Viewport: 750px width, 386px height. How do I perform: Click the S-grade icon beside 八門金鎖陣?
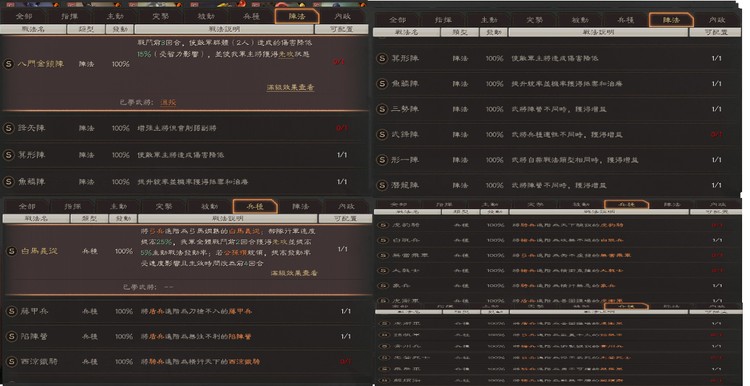coord(9,64)
